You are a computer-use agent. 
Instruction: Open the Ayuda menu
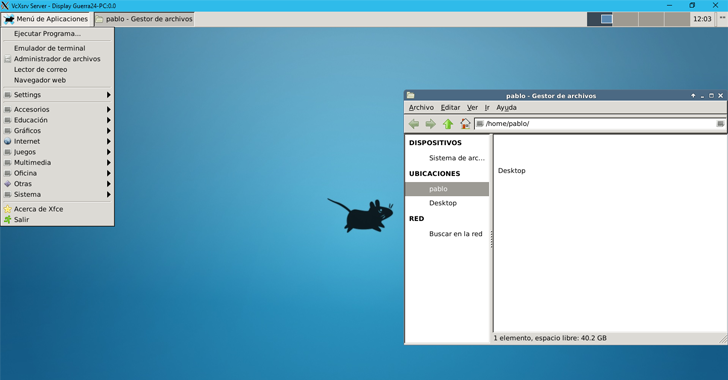coord(506,107)
